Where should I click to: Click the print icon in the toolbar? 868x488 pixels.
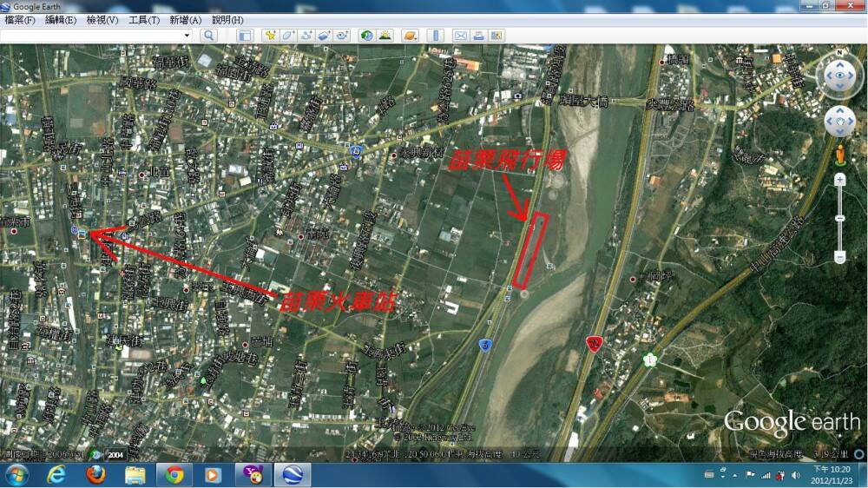click(478, 36)
